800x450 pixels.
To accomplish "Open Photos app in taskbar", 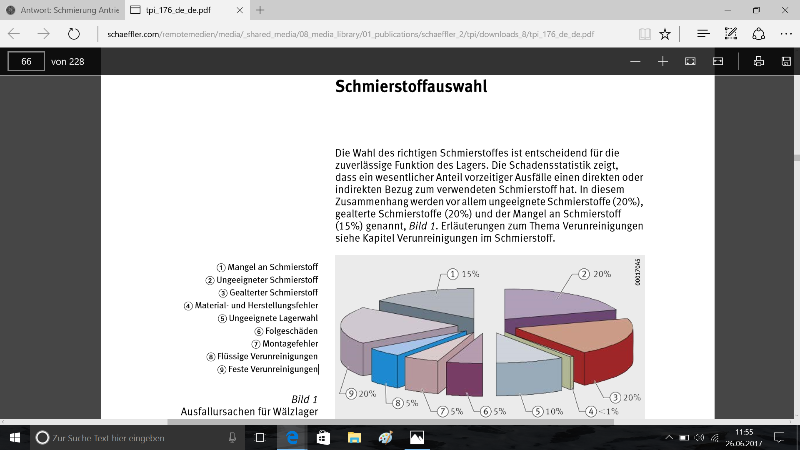I will 417,437.
